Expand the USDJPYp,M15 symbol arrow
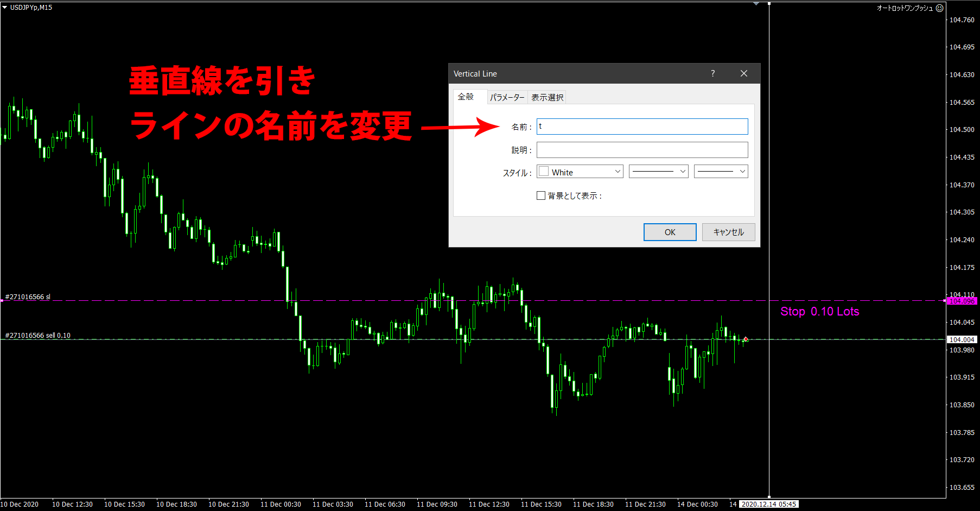This screenshot has height=511, width=980. tap(5, 8)
